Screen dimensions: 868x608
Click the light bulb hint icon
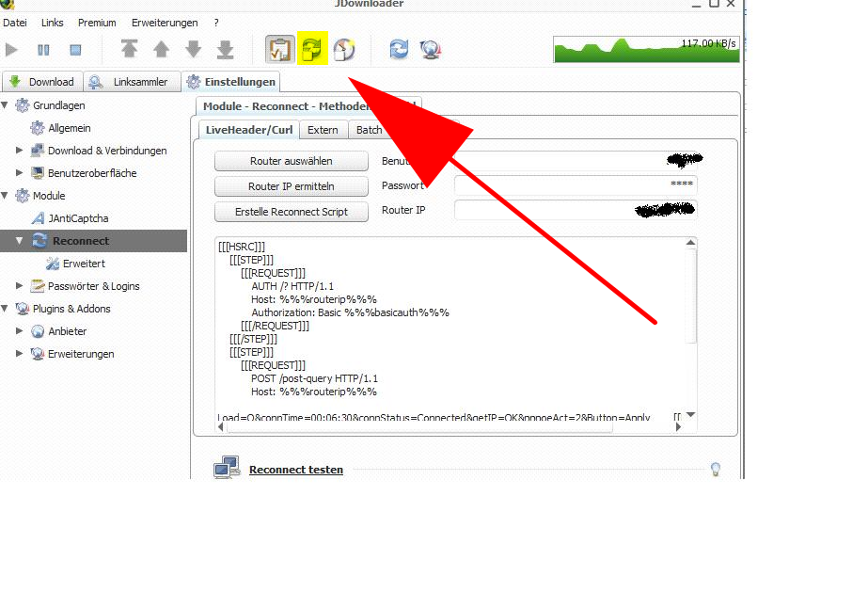[716, 470]
